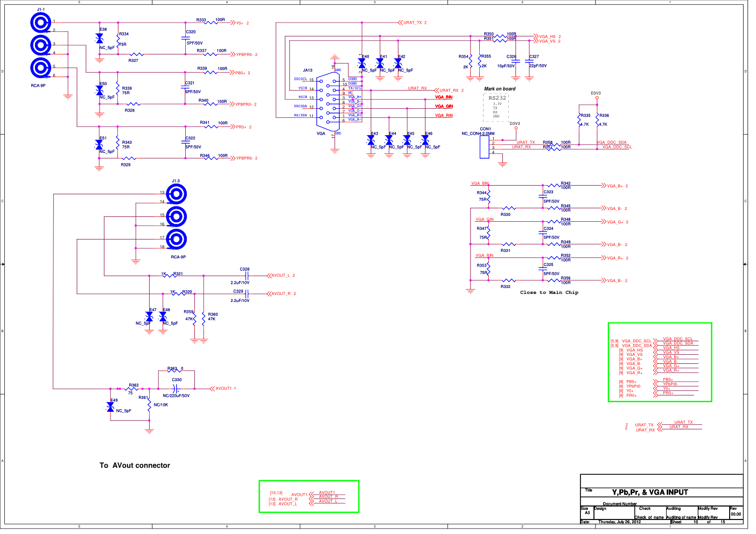Select resistor R362 75 ohm symbol
The image size is (756, 534).
pyautogui.click(x=132, y=389)
